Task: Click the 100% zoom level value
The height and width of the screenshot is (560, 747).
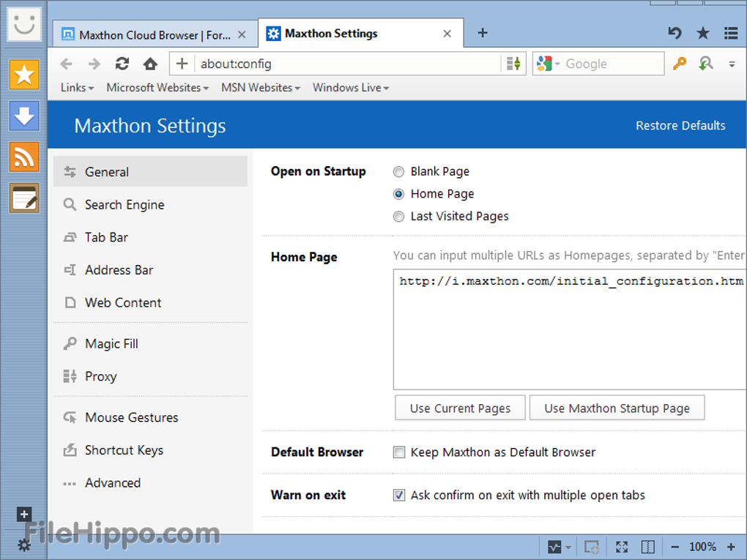Action: [x=703, y=547]
